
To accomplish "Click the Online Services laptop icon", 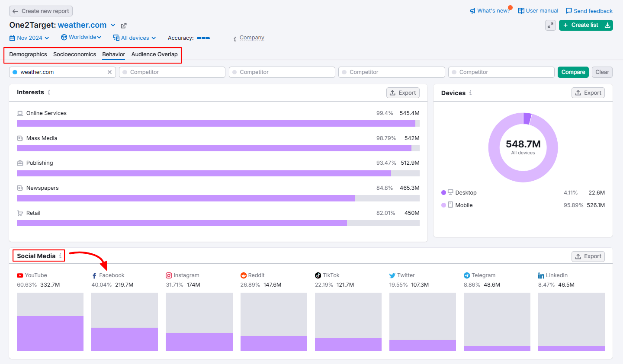I will 20,113.
